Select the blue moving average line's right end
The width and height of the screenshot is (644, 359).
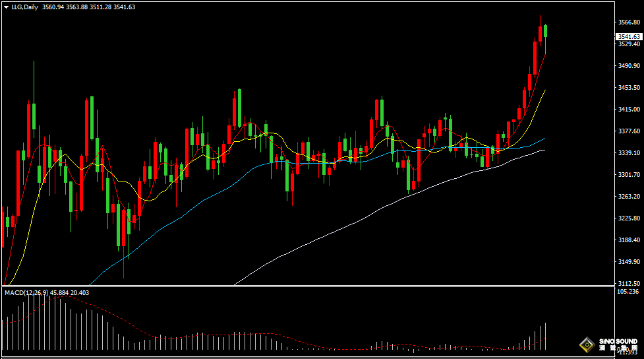544,139
